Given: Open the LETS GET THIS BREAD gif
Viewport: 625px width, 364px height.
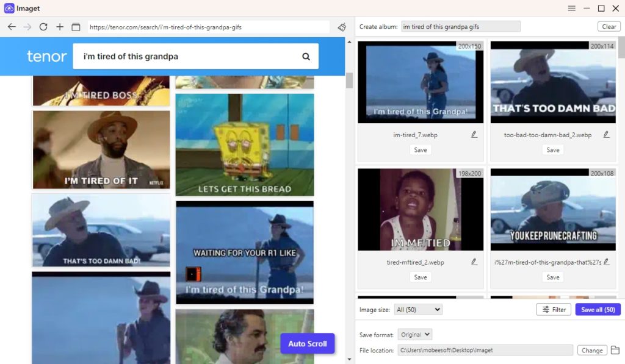Looking at the screenshot, I should point(245,145).
